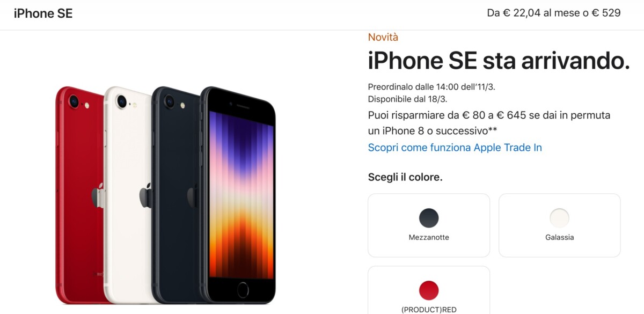Pick the (PRODUCT)RED color option

pos(429,290)
